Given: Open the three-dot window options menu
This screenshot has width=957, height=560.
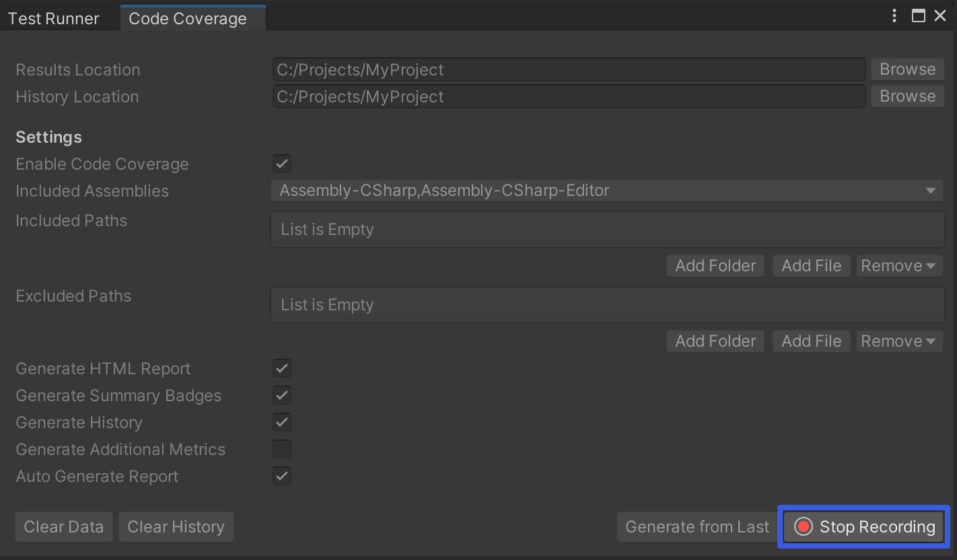Looking at the screenshot, I should click(x=894, y=16).
